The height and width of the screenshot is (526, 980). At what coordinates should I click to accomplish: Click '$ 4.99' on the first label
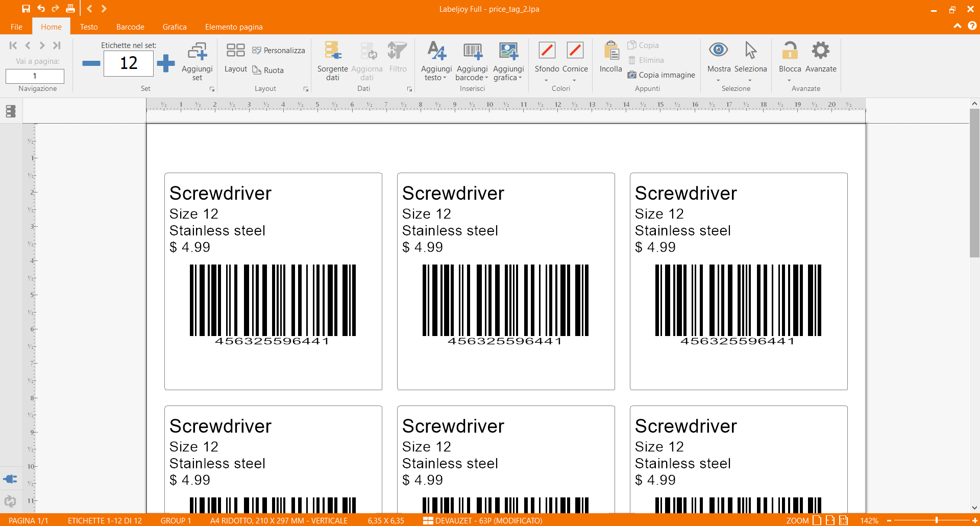[190, 247]
